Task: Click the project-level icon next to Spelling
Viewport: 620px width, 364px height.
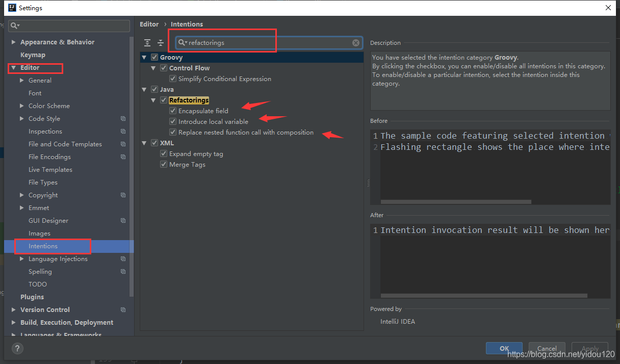Action: [123, 272]
